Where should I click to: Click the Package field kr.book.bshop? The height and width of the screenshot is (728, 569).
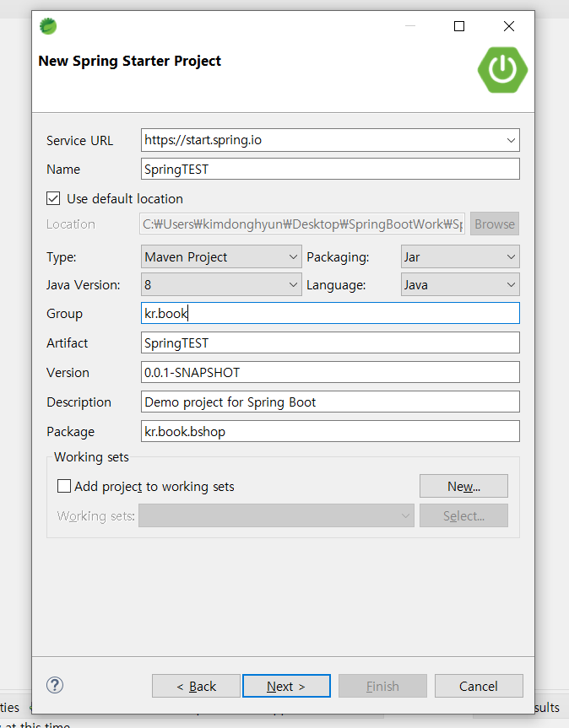click(x=330, y=431)
